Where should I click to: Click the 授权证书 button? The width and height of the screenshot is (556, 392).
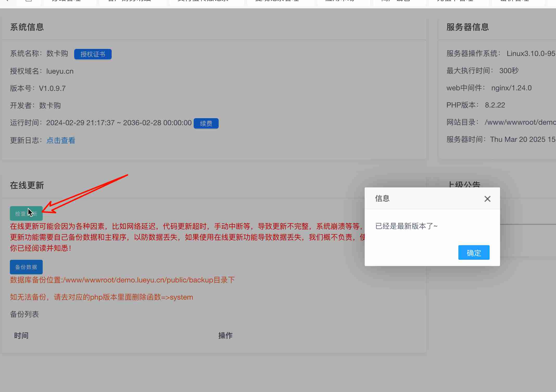(93, 54)
